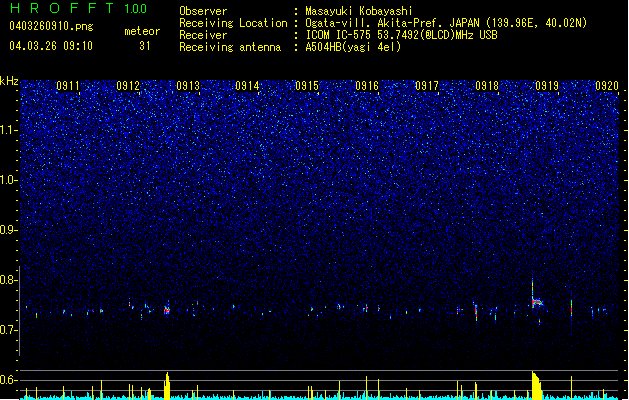
Task: Click the Receiving antenna label
Action: pos(230,47)
